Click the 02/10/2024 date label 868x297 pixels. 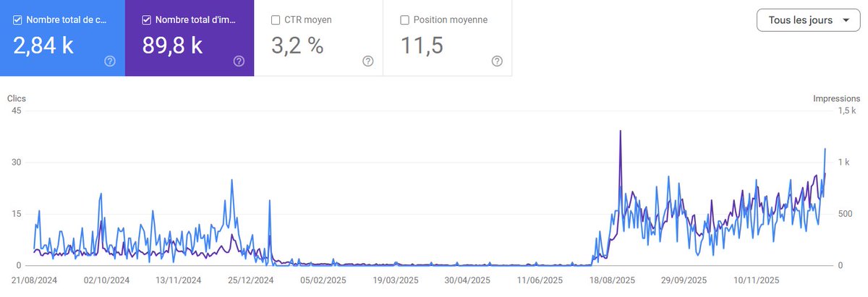107,280
